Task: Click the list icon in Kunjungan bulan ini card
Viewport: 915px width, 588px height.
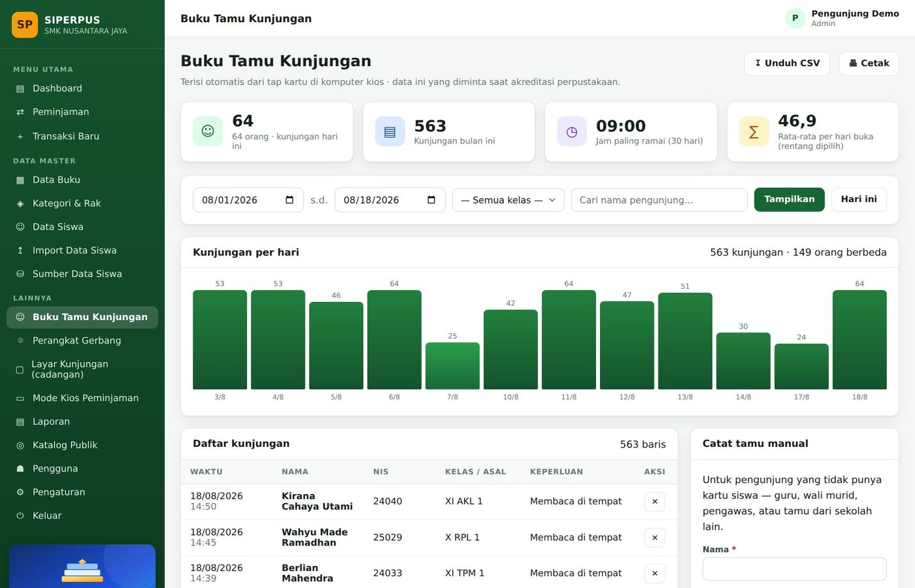Action: 390,131
